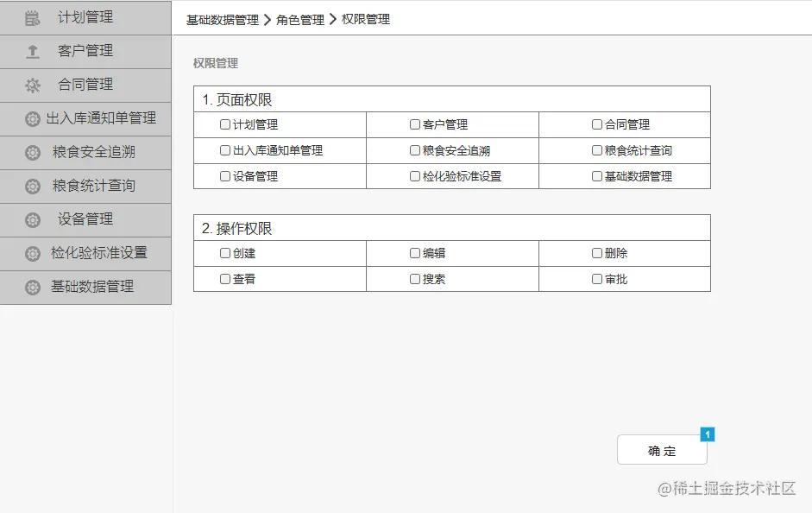The height and width of the screenshot is (513, 812).
Task: Open 客户管理 in the sidebar menu
Action: tap(85, 51)
